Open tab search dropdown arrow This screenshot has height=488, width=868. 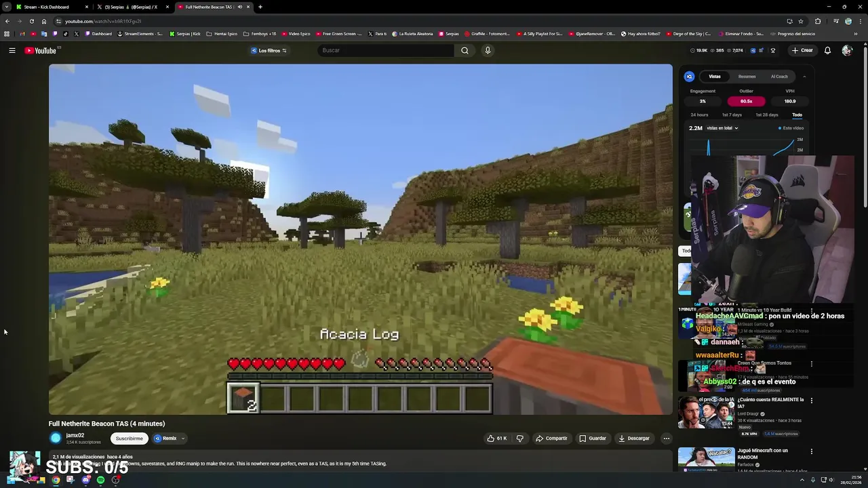point(7,7)
